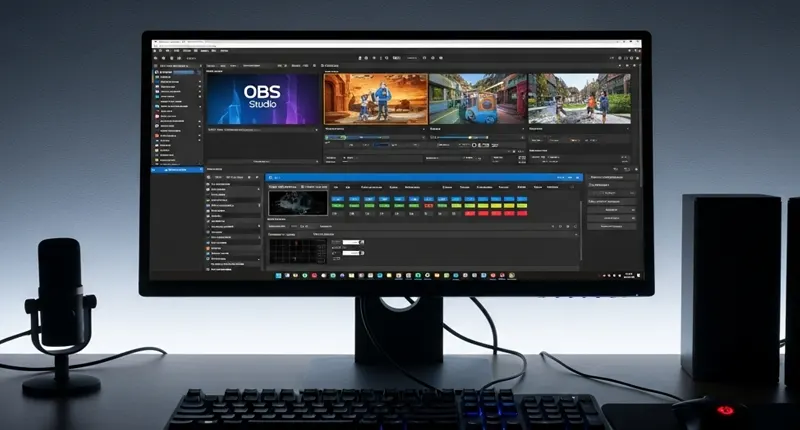Select the highlighted first row in the left sidebar
800x430 pixels.
coord(177,72)
